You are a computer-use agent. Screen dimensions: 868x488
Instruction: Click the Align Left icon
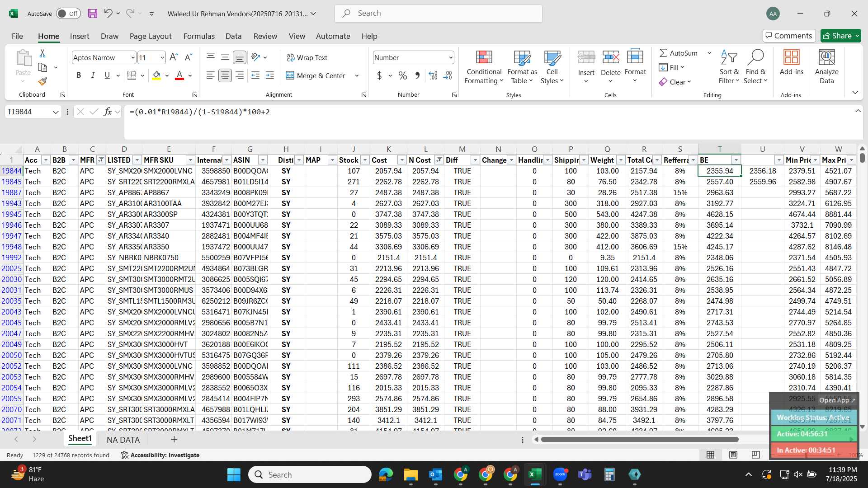(x=210, y=75)
